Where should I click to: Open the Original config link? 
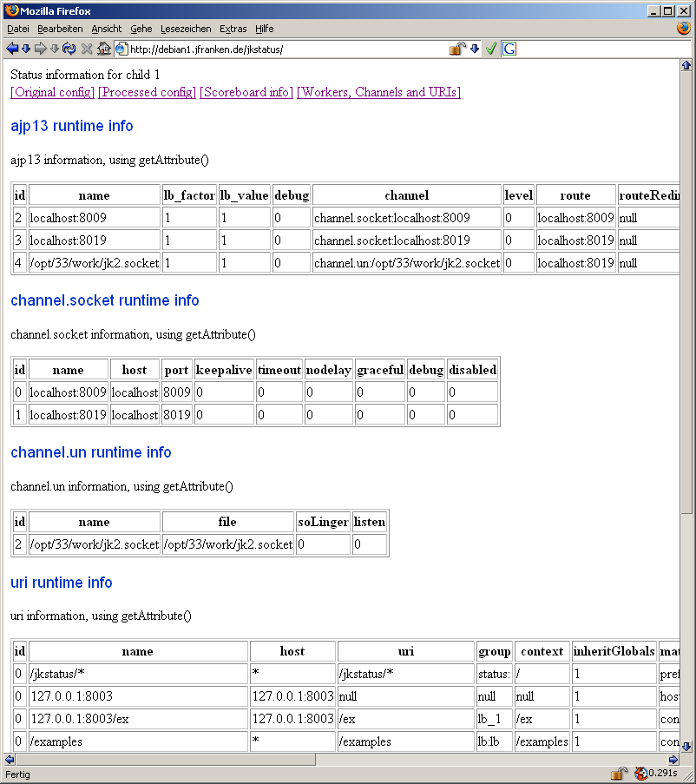(52, 92)
